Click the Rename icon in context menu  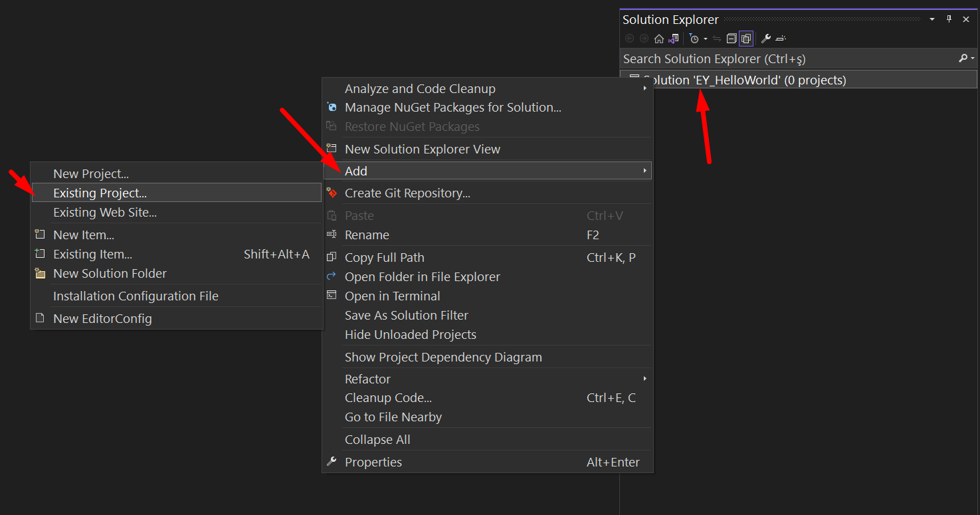(x=332, y=235)
